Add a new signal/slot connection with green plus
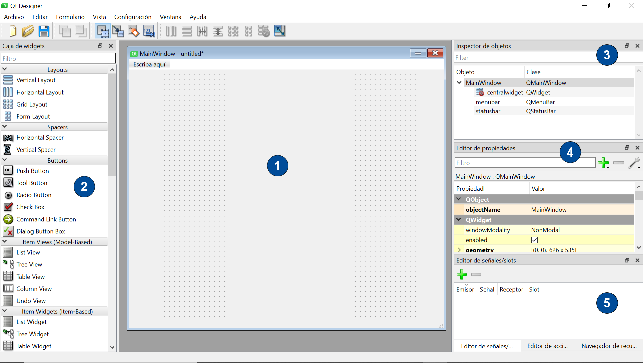Image resolution: width=644 pixels, height=363 pixels. point(462,275)
